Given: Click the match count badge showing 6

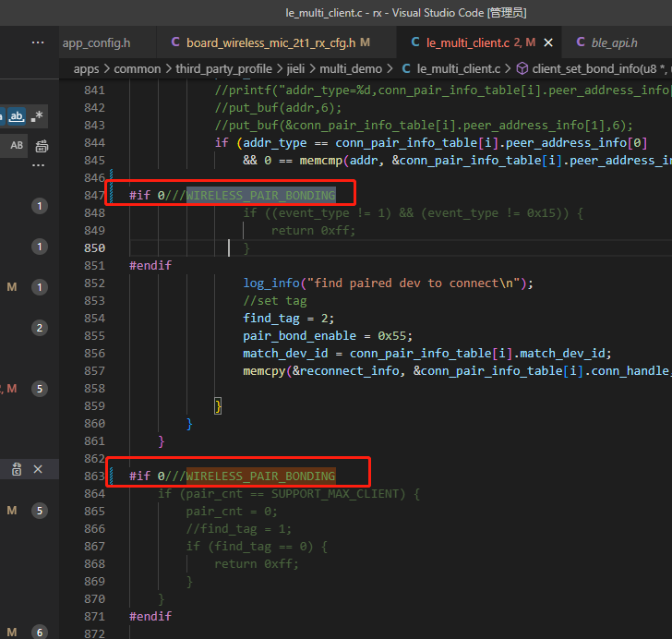Looking at the screenshot, I should (x=40, y=633).
